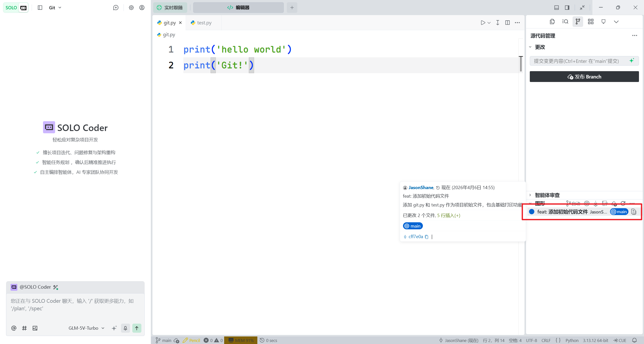The width and height of the screenshot is (644, 344).
Task: Open the extensions grid icon in right panel
Action: tap(590, 22)
